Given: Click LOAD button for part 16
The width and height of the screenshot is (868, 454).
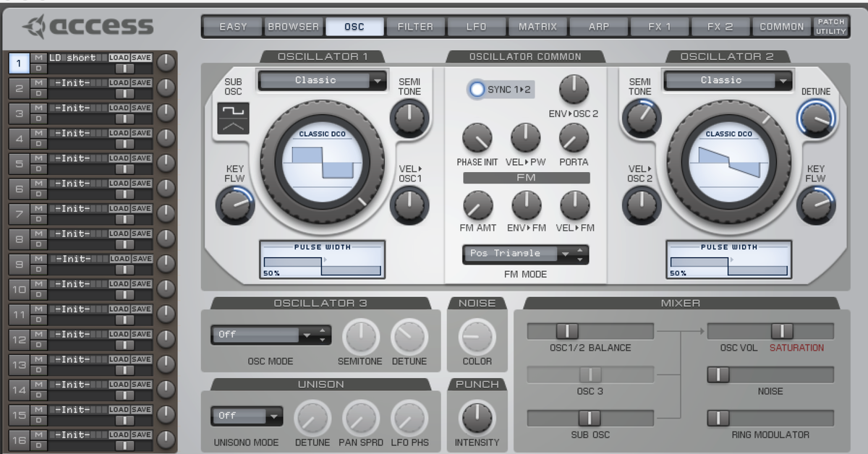Looking at the screenshot, I should [x=119, y=434].
